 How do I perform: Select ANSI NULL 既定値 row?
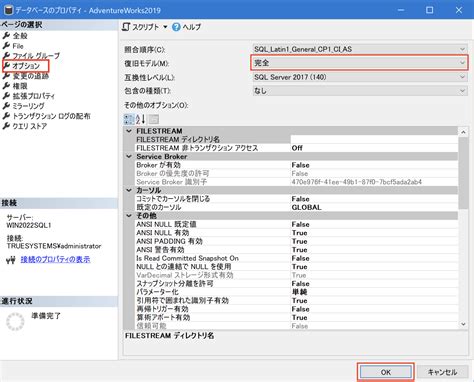click(296, 224)
